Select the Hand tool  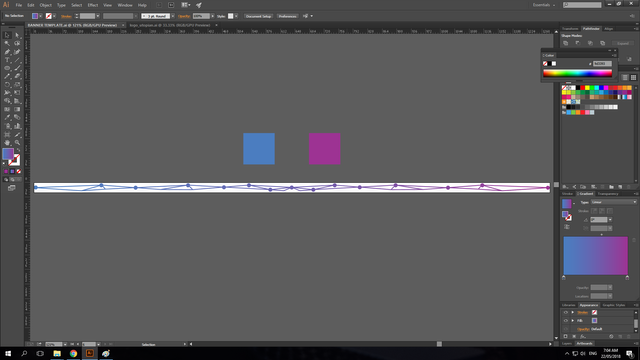click(7, 142)
